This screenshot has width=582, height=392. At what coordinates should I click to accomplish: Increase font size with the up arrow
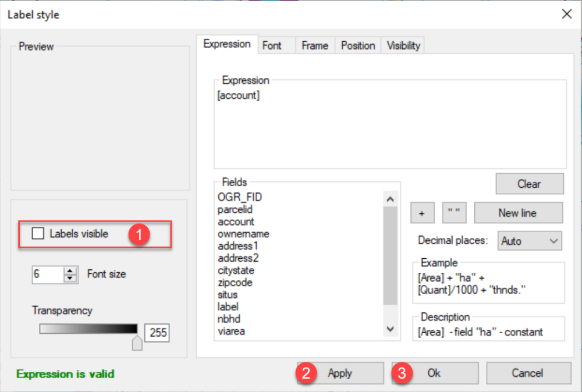point(70,271)
